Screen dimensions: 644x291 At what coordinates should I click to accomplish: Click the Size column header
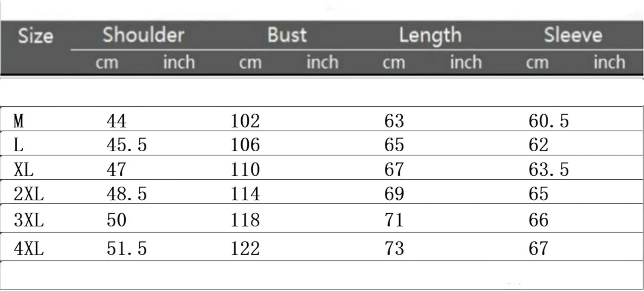click(36, 36)
